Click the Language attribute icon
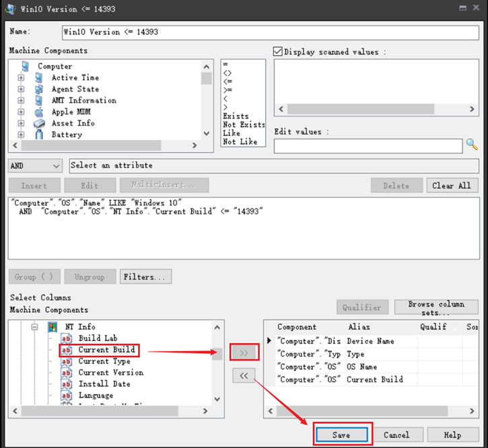488x448 pixels. [x=66, y=396]
